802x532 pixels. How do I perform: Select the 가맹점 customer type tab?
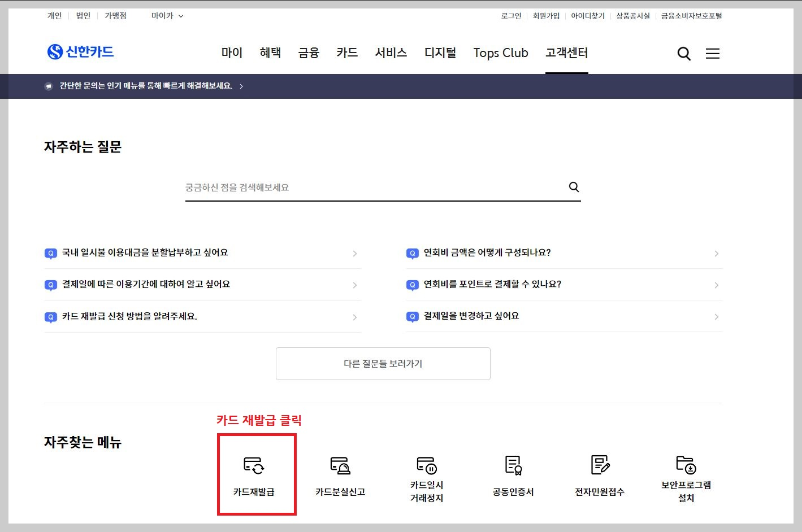[x=115, y=16]
